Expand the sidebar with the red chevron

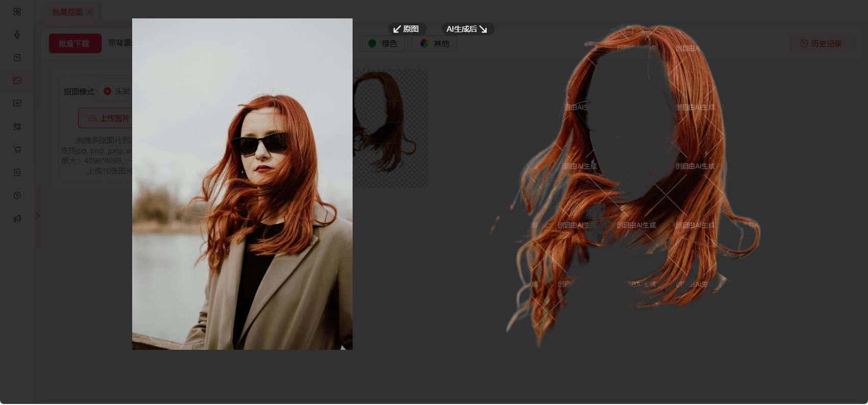point(37,216)
